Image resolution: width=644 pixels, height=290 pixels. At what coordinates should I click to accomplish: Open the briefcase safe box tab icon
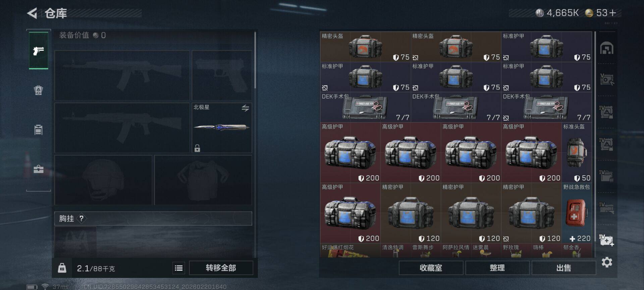click(39, 169)
